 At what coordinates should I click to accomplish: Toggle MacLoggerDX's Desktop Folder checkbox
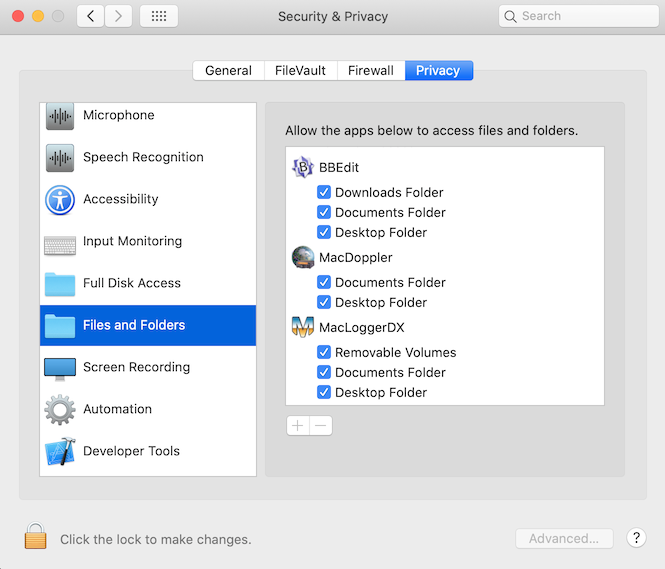324,392
